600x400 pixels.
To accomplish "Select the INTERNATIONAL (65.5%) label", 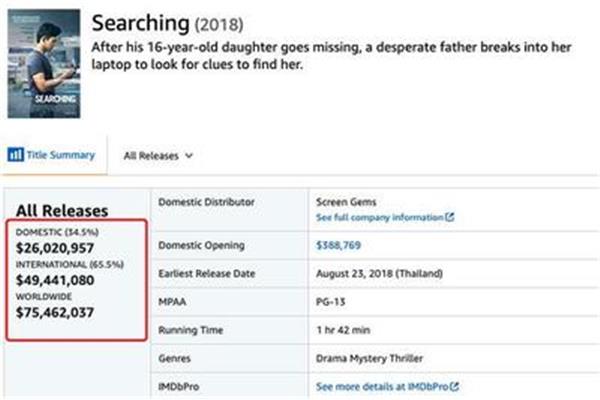I will (x=70, y=264).
